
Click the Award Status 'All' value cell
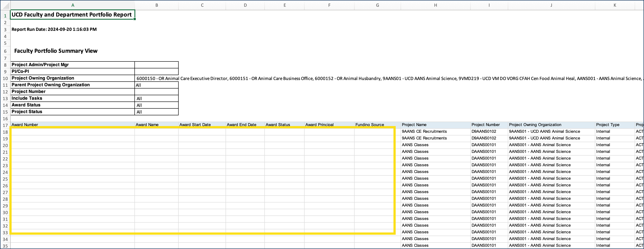click(156, 105)
